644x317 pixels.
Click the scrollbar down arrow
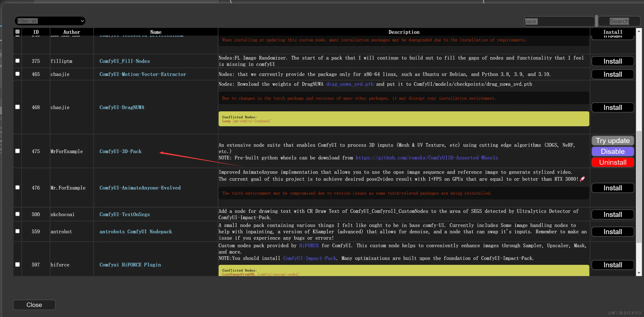[x=639, y=273]
